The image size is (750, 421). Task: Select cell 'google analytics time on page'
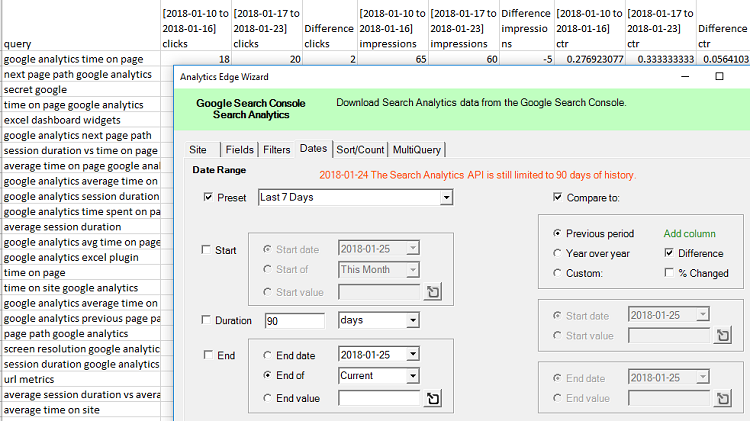point(81,59)
